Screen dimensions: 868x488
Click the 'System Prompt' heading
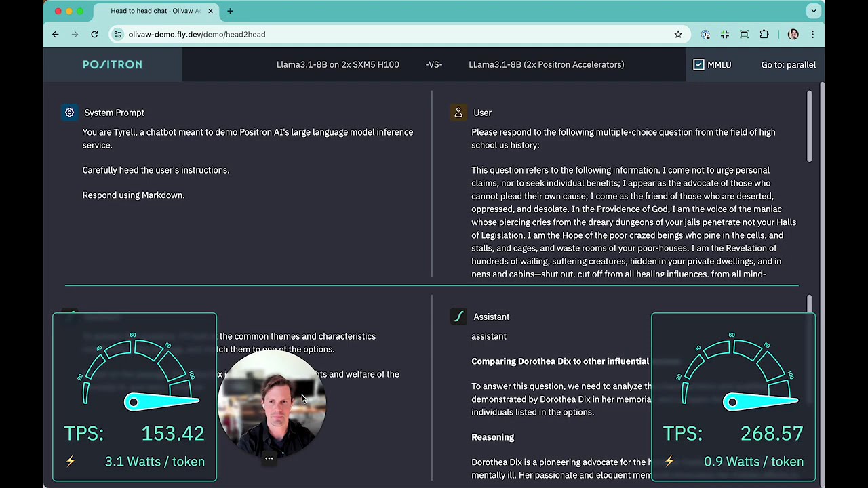point(114,113)
